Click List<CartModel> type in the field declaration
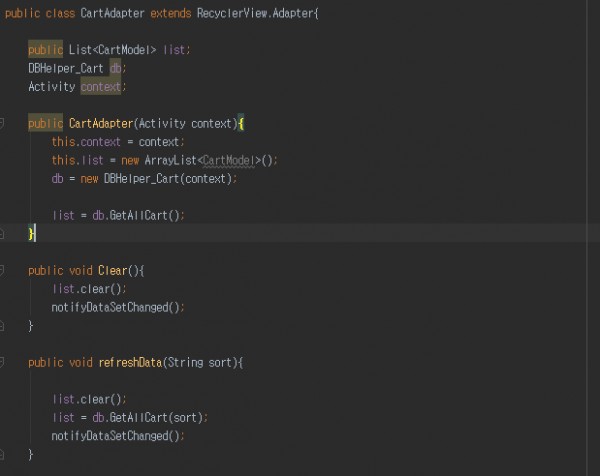Screen dimensions: 600x476 [x=112, y=50]
